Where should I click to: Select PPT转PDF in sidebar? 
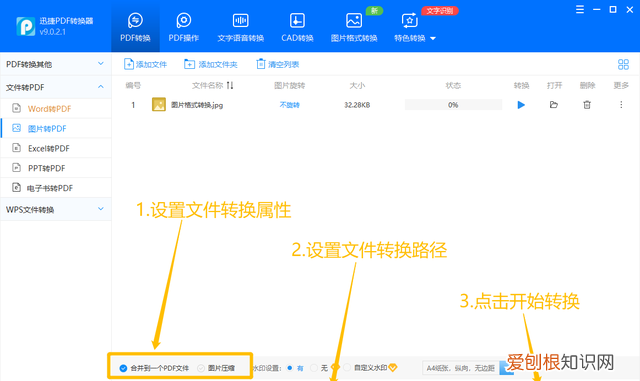[56, 168]
